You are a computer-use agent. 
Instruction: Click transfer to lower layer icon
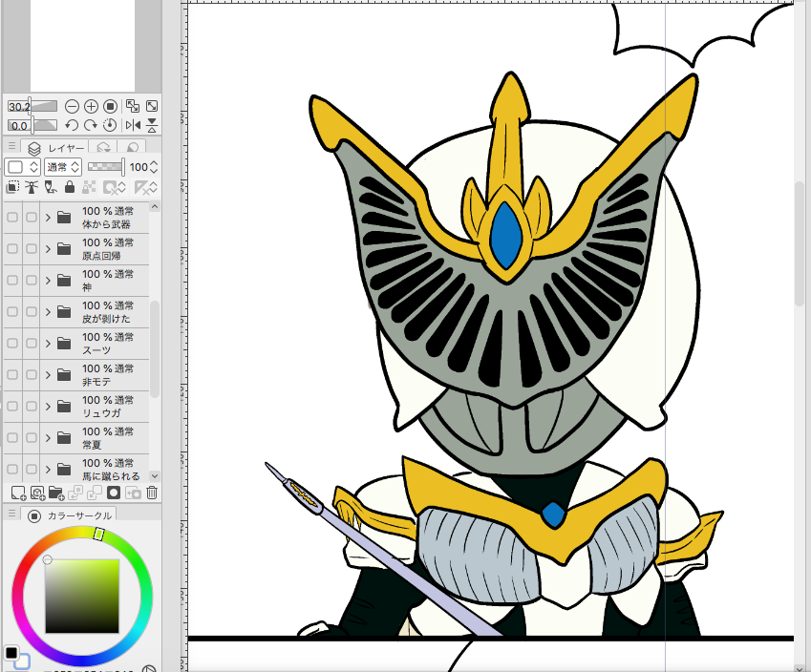[75, 493]
